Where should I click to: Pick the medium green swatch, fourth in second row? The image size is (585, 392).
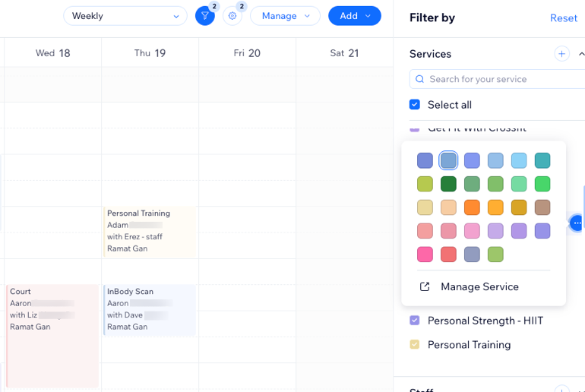pos(495,184)
